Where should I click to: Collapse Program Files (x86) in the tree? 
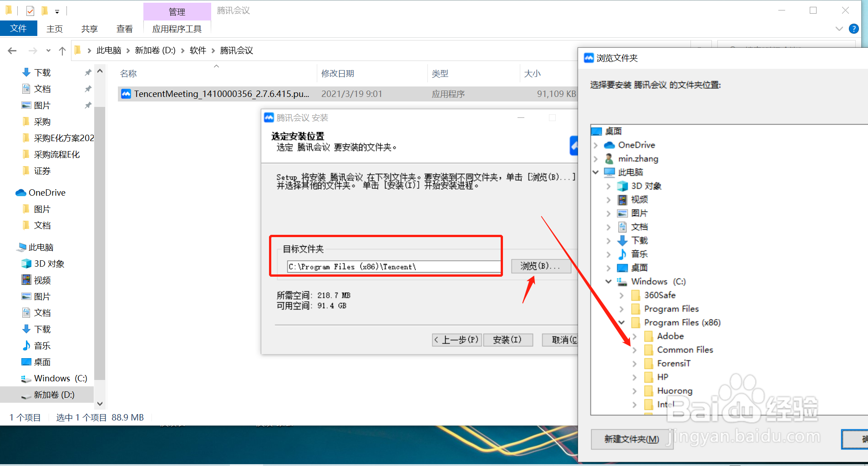coord(621,322)
